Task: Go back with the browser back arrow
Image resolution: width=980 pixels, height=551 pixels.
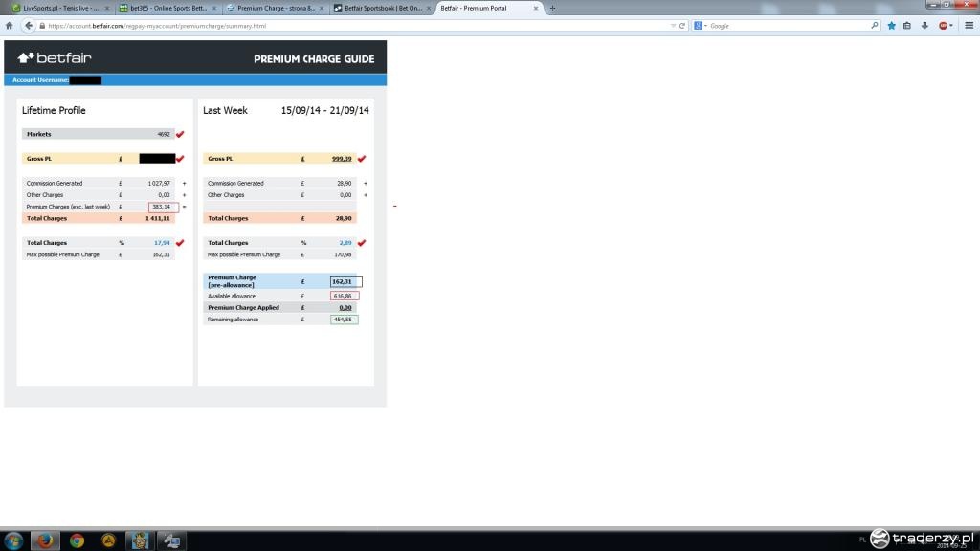Action: 28,26
